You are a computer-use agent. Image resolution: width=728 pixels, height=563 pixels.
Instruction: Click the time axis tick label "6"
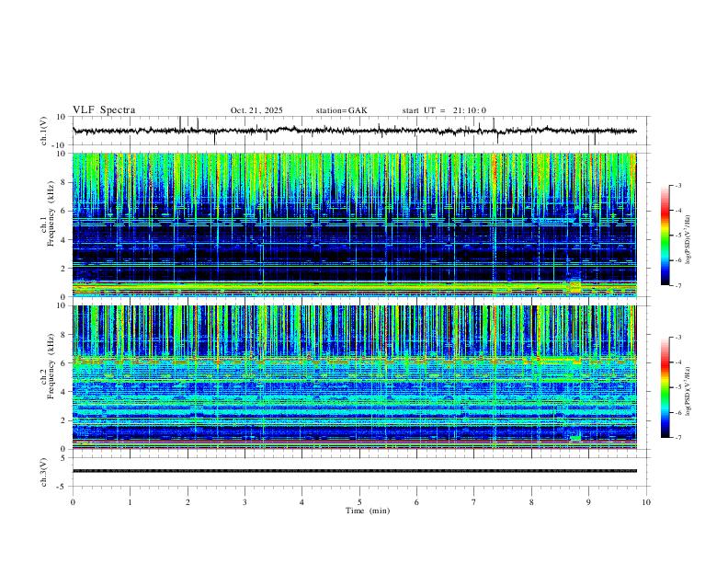coord(416,502)
